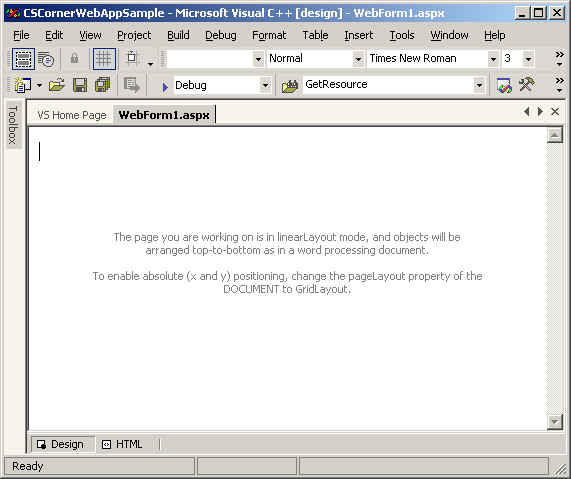Click the Open File folder icon
Viewport: 571px width, 479px height.
(x=57, y=85)
